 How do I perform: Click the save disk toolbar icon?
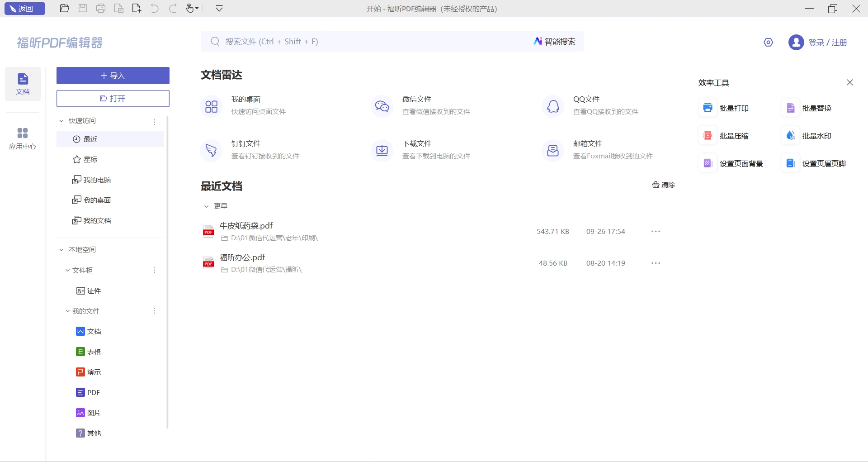[83, 9]
